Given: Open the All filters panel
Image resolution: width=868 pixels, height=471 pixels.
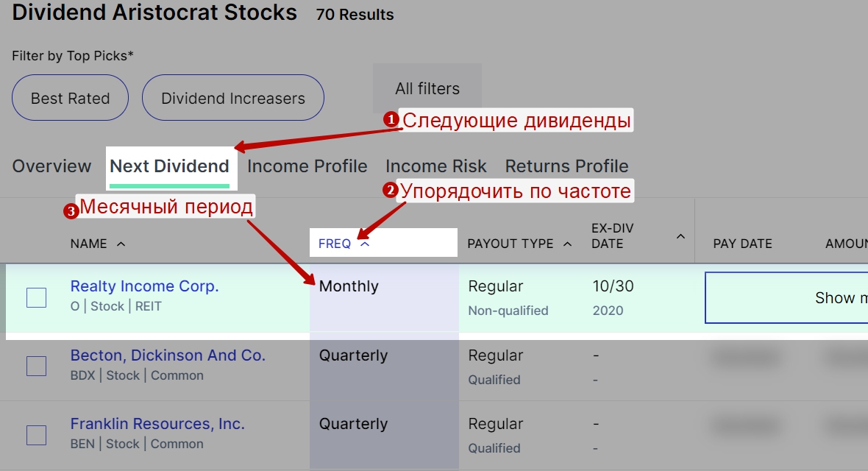Looking at the screenshot, I should 427,89.
